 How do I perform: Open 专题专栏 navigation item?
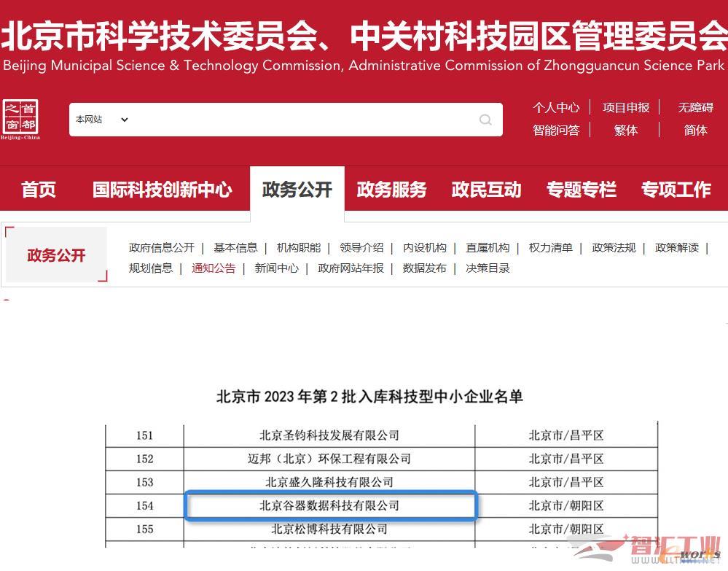coord(581,190)
